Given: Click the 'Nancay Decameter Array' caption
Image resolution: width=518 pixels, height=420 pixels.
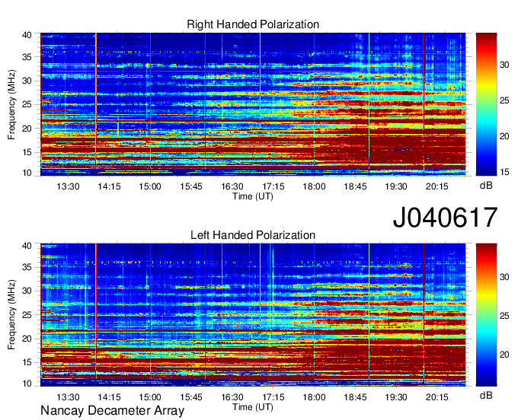Looking at the screenshot, I should coord(112,411).
